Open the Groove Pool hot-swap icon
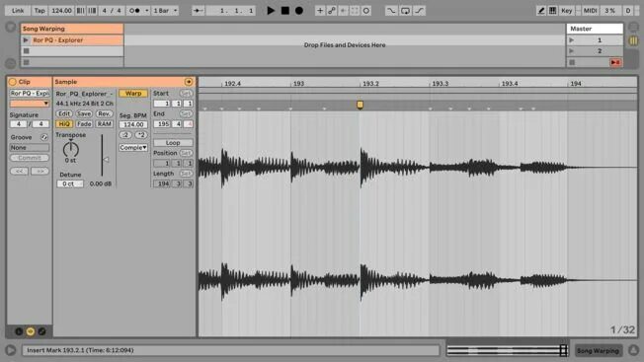The height and width of the screenshot is (362, 644). click(x=43, y=137)
